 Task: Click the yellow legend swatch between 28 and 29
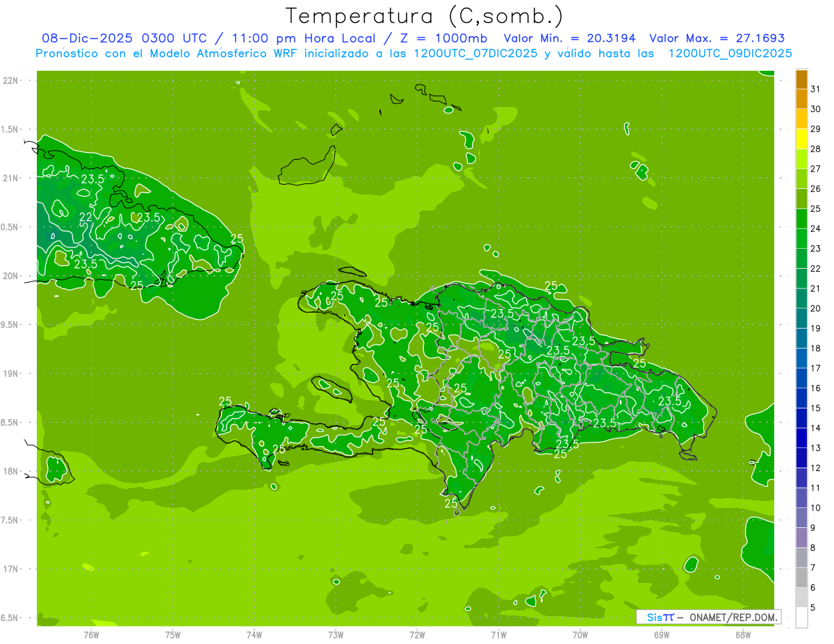(x=801, y=139)
